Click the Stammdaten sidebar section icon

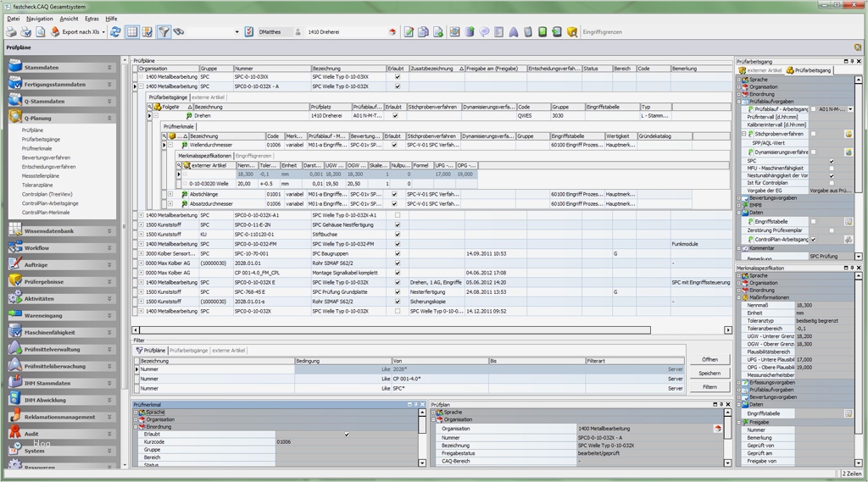(x=15, y=67)
